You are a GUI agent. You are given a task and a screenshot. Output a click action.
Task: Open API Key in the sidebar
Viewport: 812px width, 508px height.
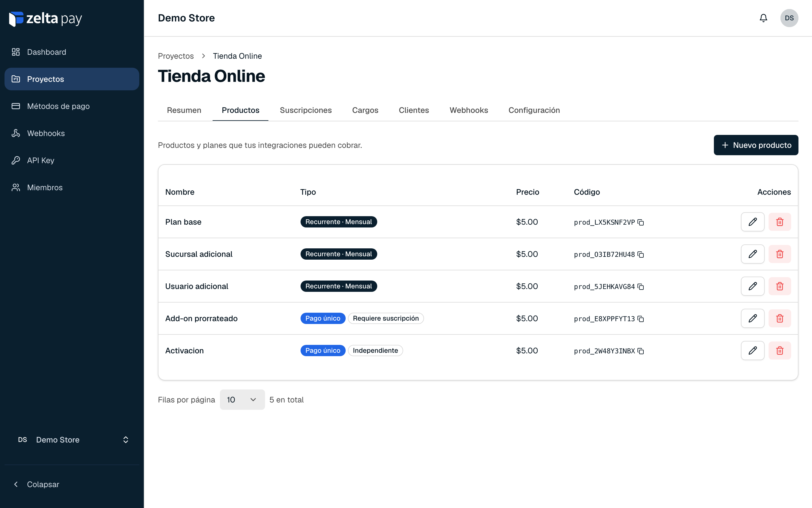(x=72, y=160)
